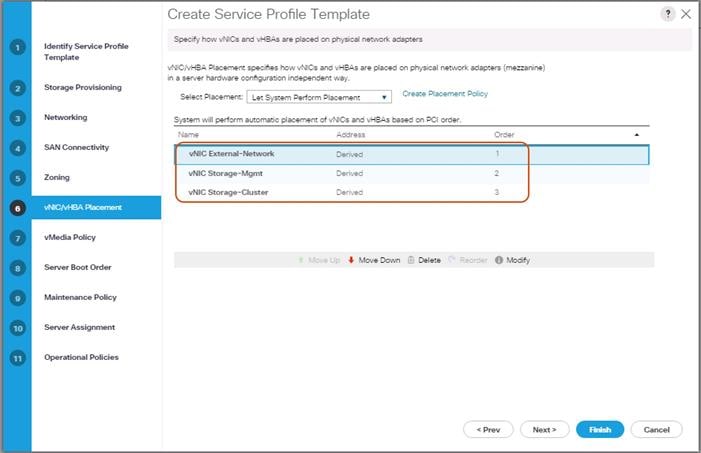
Task: Click the Modify info icon
Action: [499, 260]
